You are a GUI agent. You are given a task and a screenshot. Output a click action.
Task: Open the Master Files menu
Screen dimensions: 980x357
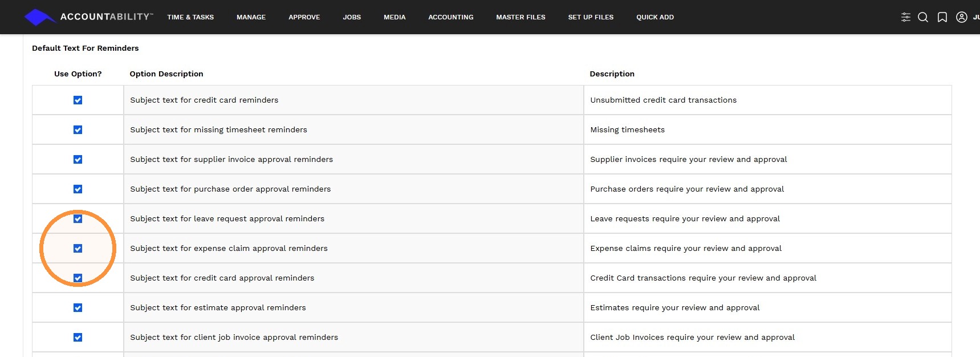[521, 17]
